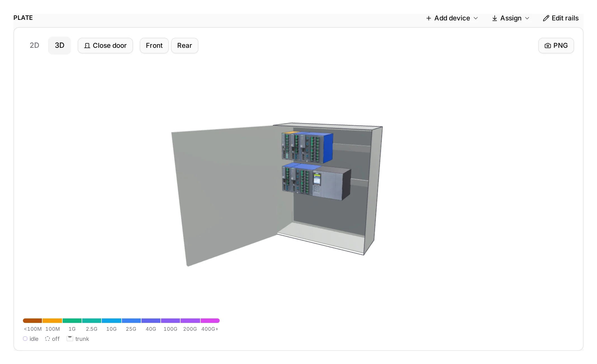Click the off legend label
597x364 pixels.
tap(56, 339)
